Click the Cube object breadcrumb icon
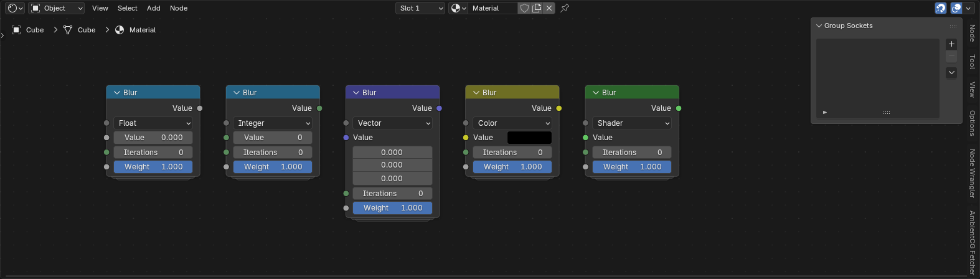Viewport: 980px width, 279px height. pos(17,30)
